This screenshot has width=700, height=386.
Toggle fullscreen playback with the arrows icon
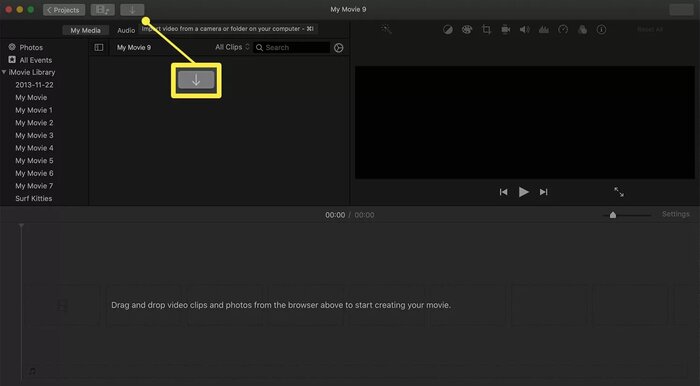(619, 192)
